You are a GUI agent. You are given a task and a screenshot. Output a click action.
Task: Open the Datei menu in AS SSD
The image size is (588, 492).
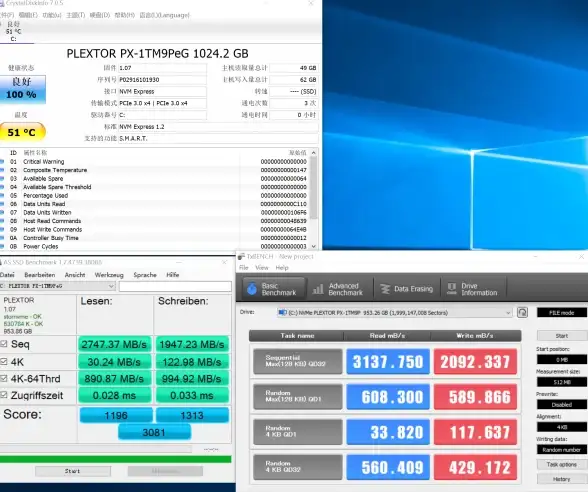[x=7, y=275]
